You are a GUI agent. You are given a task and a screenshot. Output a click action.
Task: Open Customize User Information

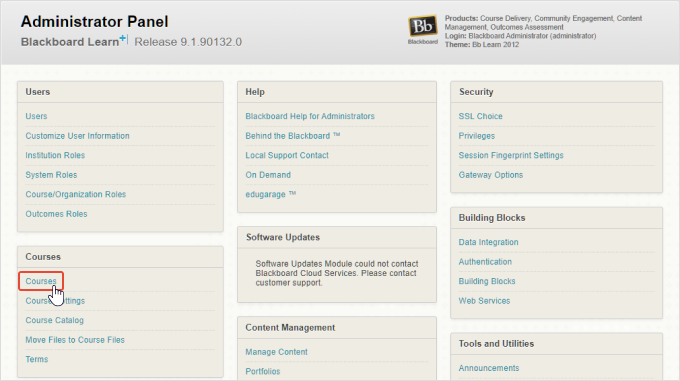click(x=77, y=136)
